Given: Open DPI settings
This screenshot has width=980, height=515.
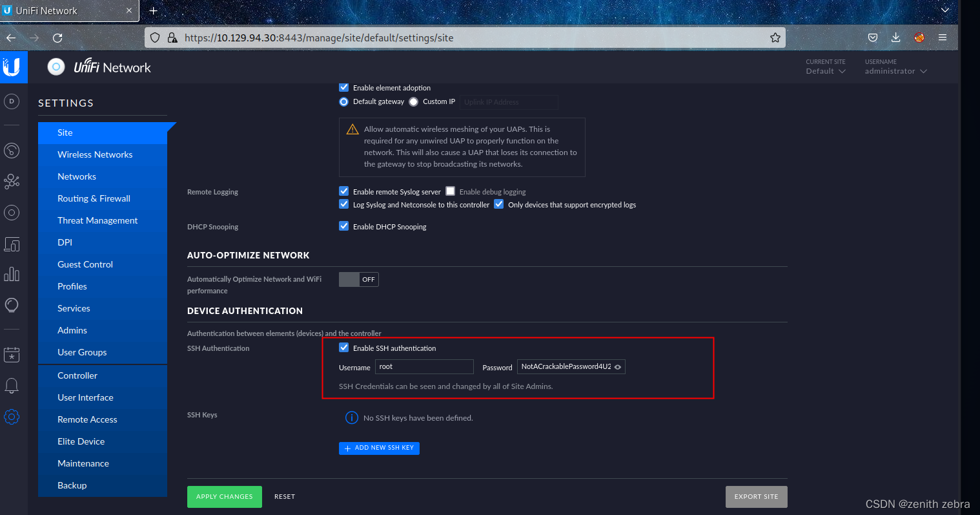Looking at the screenshot, I should pos(103,242).
